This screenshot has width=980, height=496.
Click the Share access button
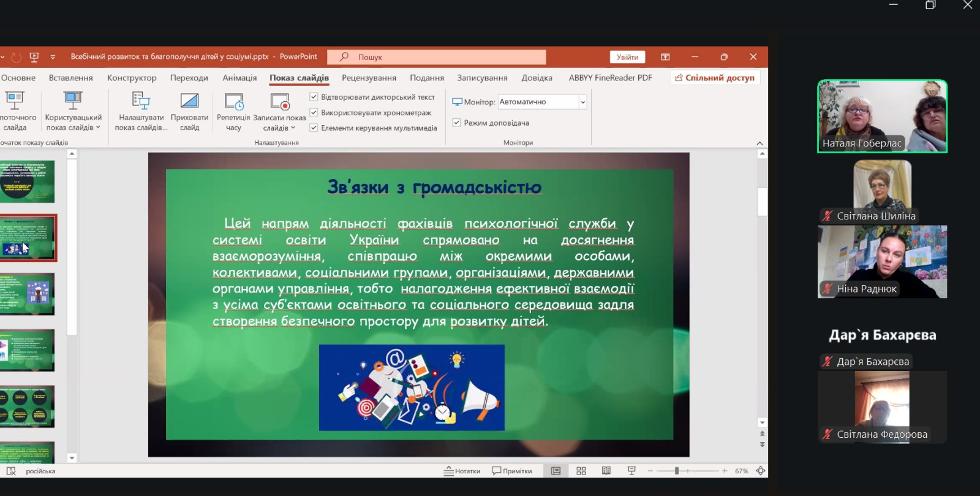715,78
